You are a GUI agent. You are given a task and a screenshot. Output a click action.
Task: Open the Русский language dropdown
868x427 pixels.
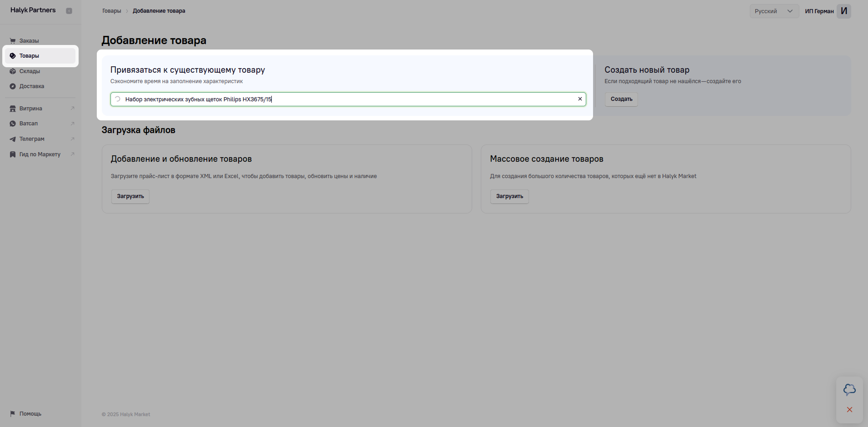774,11
